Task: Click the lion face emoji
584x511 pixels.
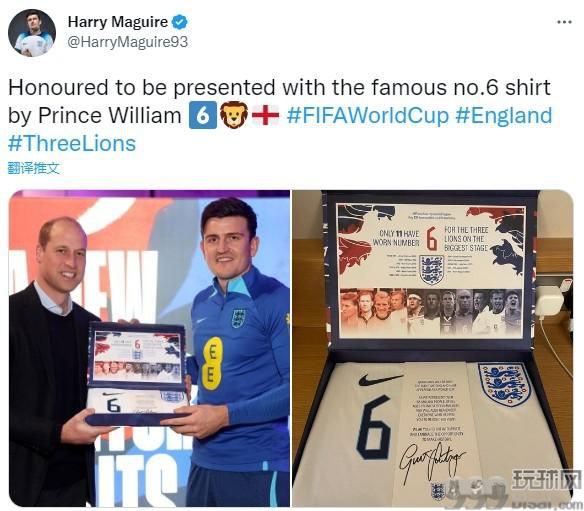Action: pyautogui.click(x=234, y=115)
